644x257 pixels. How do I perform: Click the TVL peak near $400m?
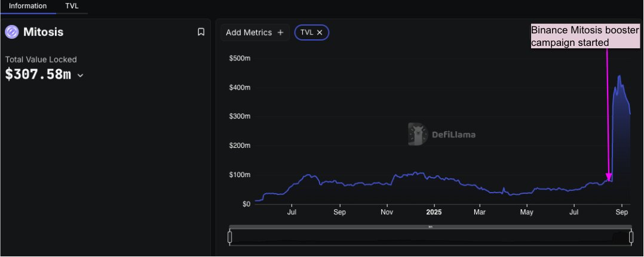(620, 76)
